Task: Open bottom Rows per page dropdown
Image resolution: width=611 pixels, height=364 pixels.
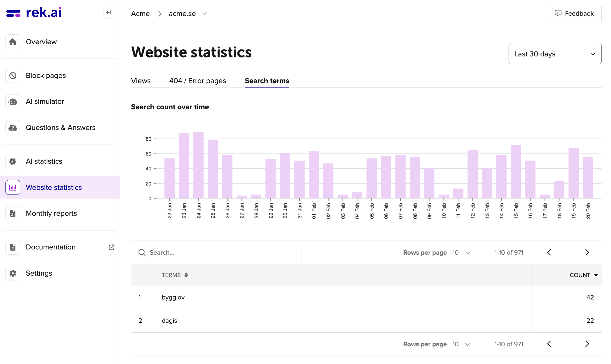Action: pos(461,344)
